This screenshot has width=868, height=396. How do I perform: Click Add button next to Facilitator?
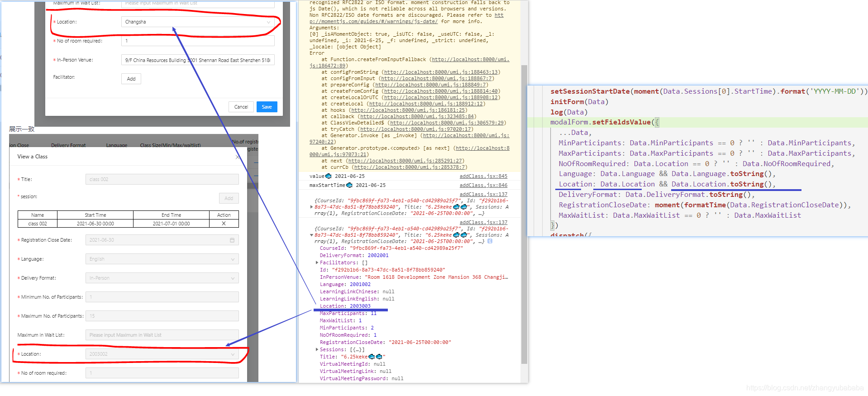point(131,79)
